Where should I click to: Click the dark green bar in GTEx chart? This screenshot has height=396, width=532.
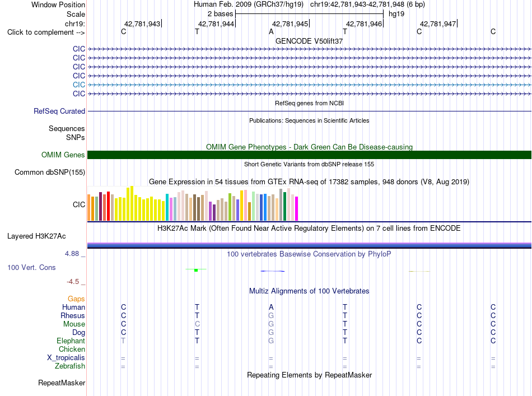point(284,206)
